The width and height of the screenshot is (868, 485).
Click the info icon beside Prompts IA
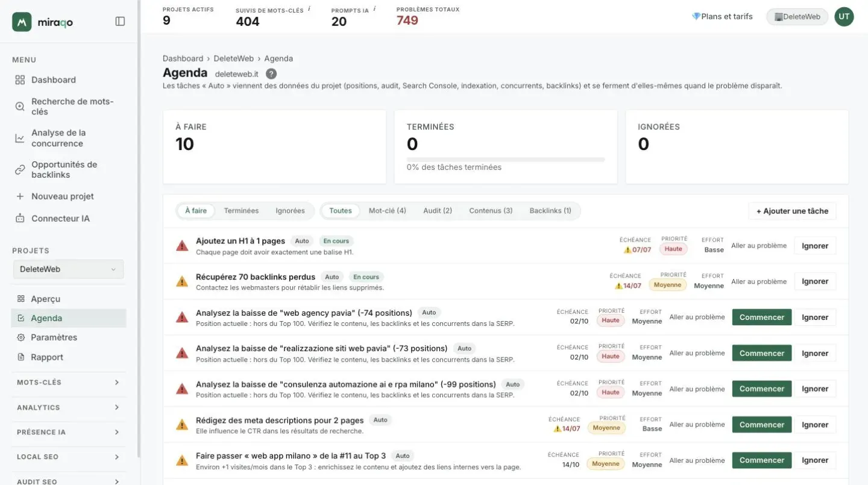(x=374, y=8)
